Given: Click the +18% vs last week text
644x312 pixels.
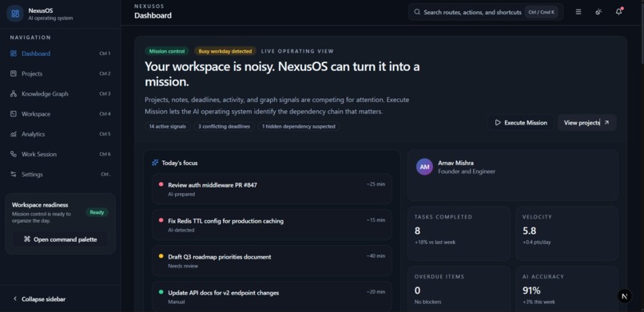Looking at the screenshot, I should pos(435,242).
